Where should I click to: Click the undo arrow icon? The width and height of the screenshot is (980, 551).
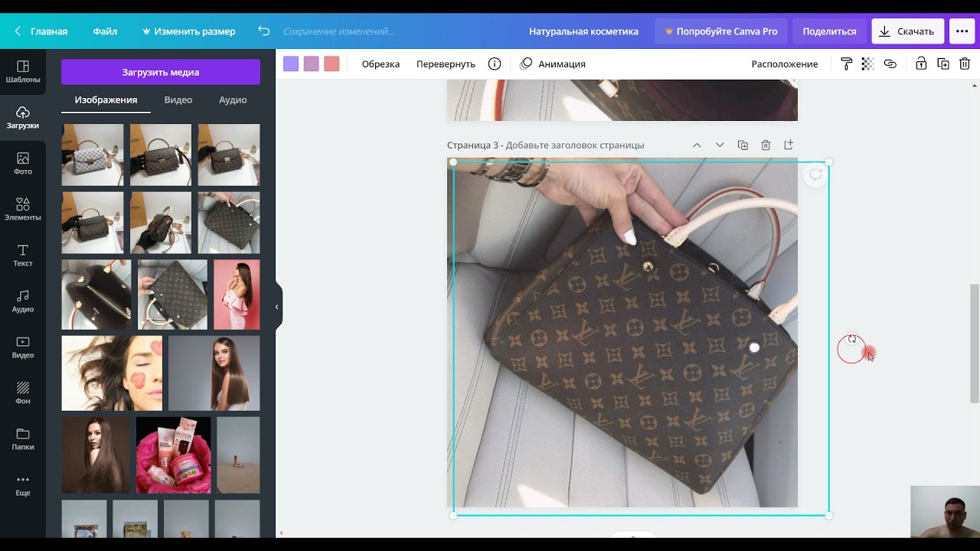pyautogui.click(x=263, y=31)
